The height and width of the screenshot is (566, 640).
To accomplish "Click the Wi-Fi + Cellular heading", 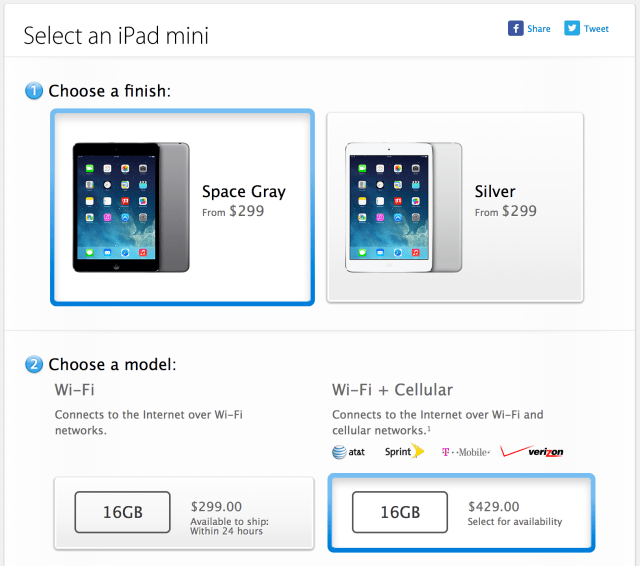I will 392,389.
